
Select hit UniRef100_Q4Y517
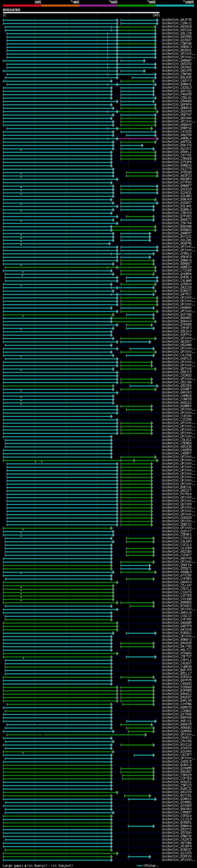[177, 294]
